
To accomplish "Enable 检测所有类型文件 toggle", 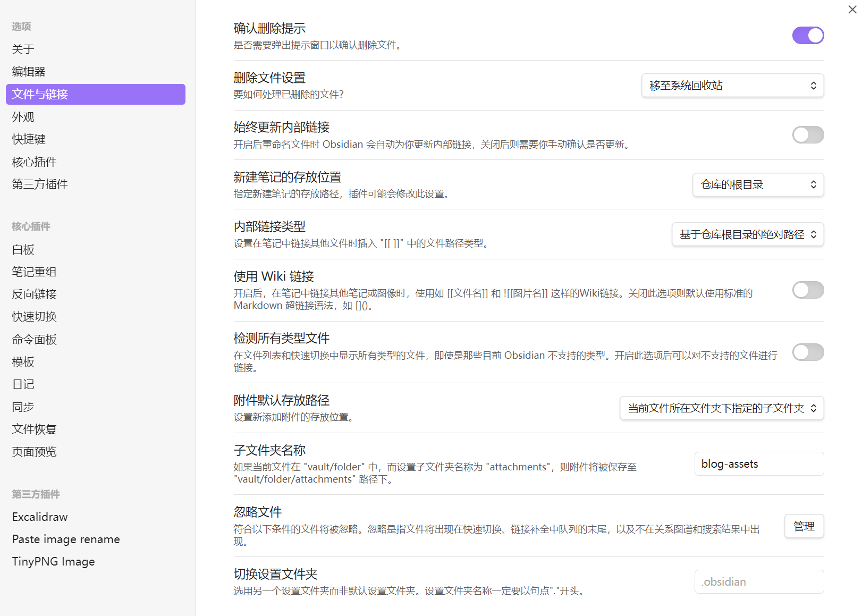I will [x=807, y=352].
